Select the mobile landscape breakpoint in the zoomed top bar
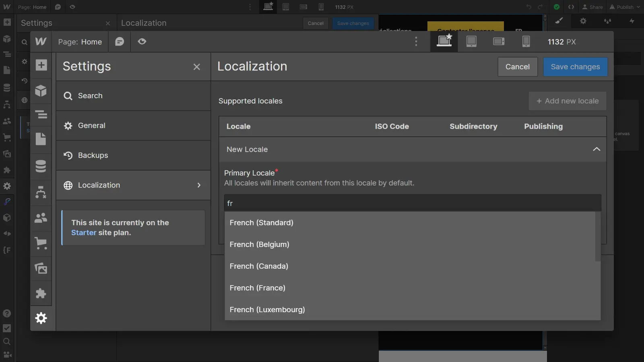 click(499, 41)
